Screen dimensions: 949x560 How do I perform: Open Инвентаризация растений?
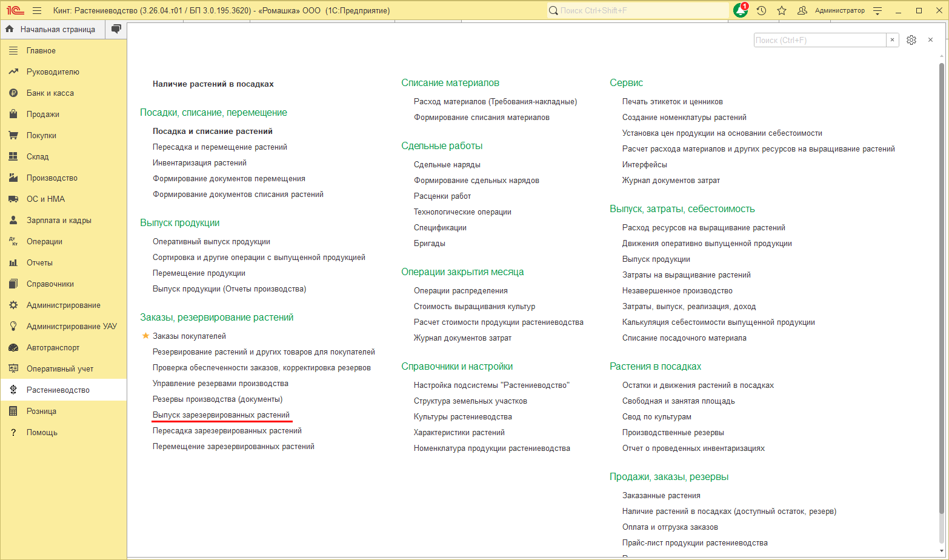tap(200, 163)
